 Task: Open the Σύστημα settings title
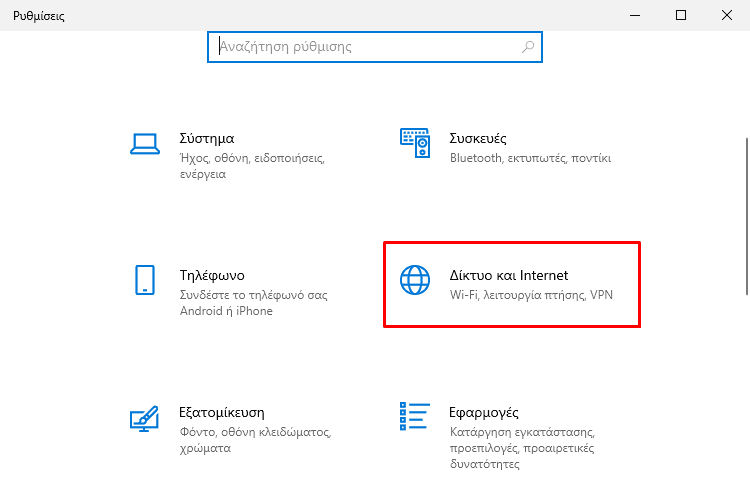tap(207, 138)
